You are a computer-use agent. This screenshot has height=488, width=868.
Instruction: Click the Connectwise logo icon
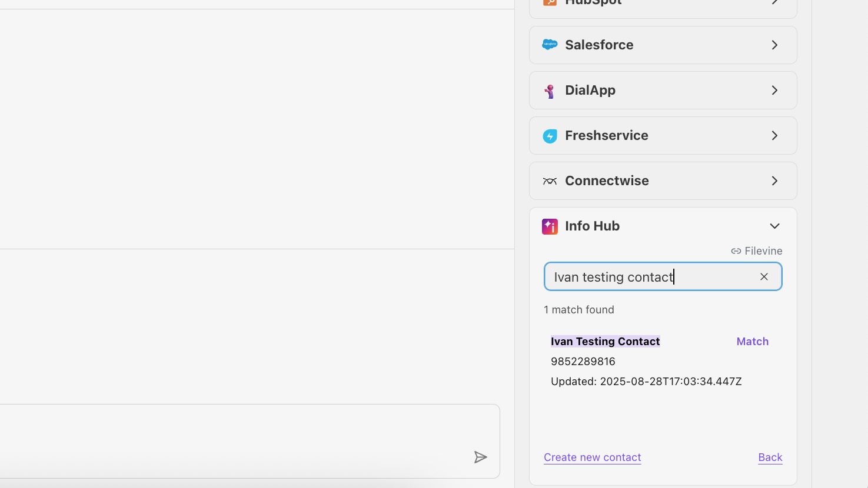(x=550, y=181)
